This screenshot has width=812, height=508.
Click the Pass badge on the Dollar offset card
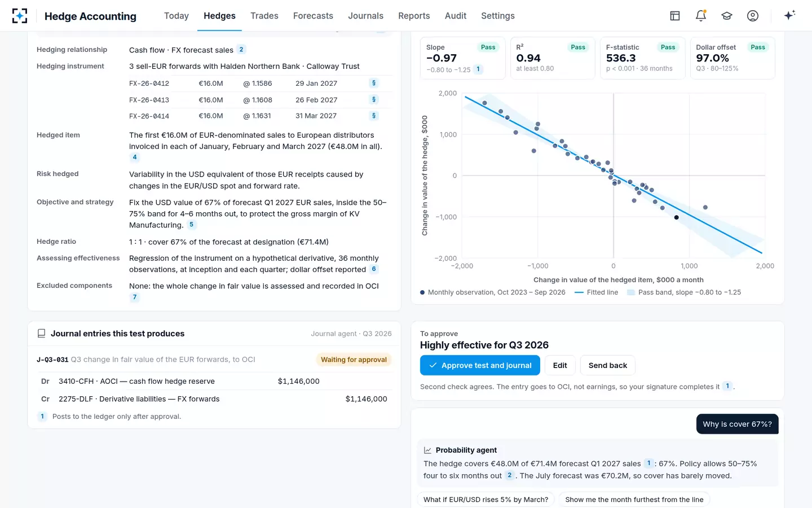(x=758, y=47)
